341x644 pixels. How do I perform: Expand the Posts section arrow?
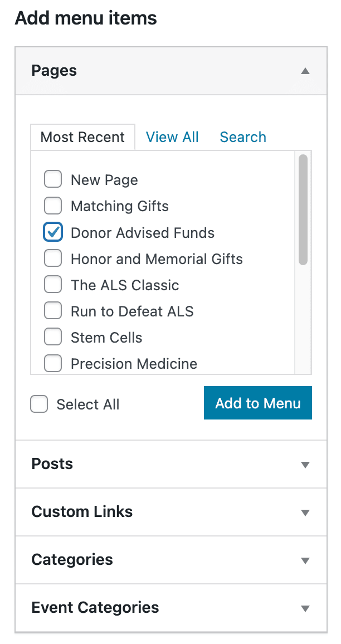point(305,465)
